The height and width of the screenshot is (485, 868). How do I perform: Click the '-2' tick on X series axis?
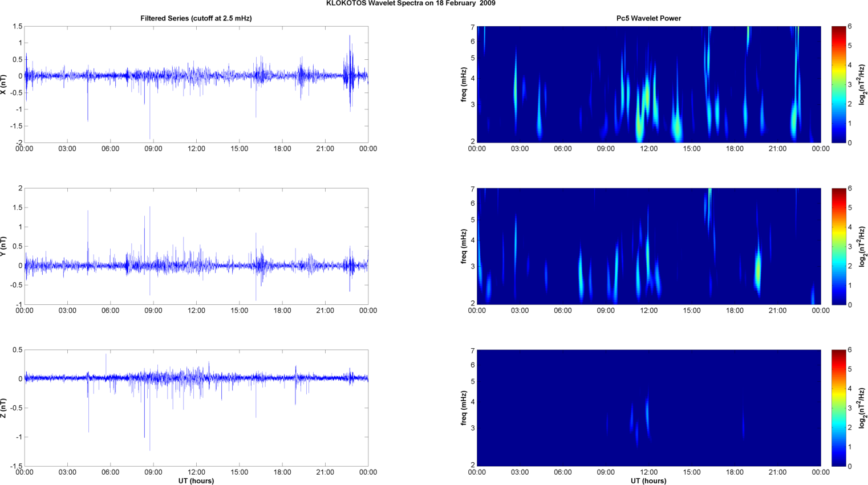19,142
